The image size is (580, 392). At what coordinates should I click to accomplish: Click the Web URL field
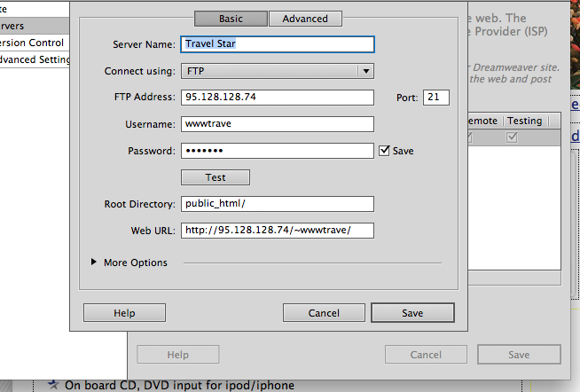(x=277, y=231)
